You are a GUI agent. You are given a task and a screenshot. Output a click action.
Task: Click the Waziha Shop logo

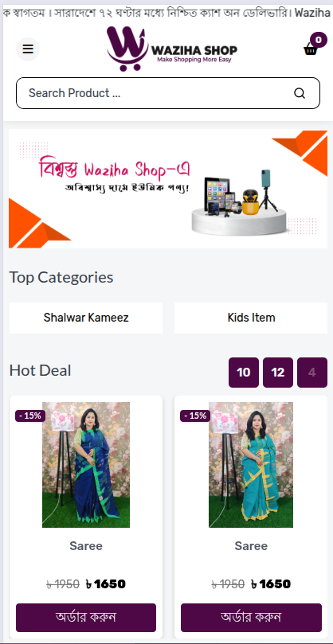172,49
